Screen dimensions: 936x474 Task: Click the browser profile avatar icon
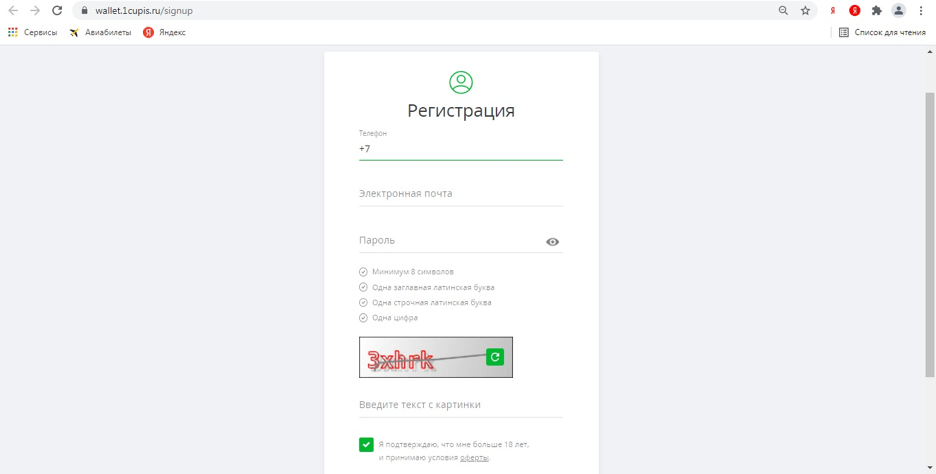tap(898, 10)
